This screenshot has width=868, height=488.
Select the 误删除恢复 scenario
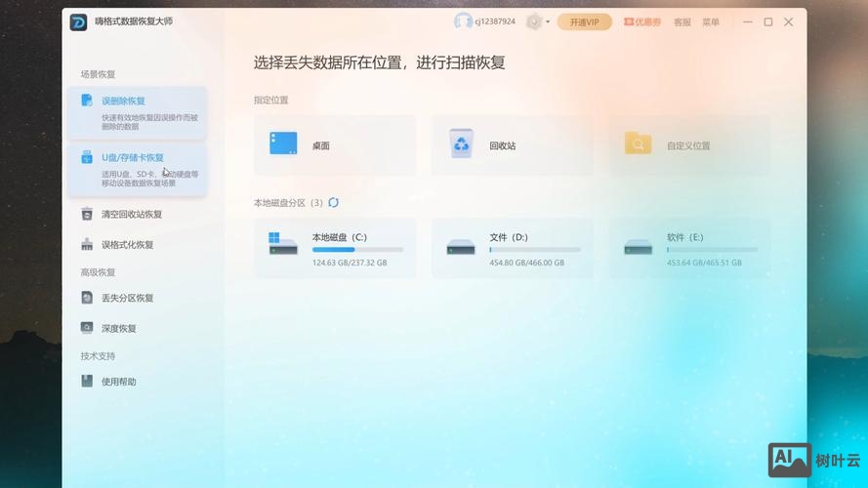pyautogui.click(x=138, y=113)
